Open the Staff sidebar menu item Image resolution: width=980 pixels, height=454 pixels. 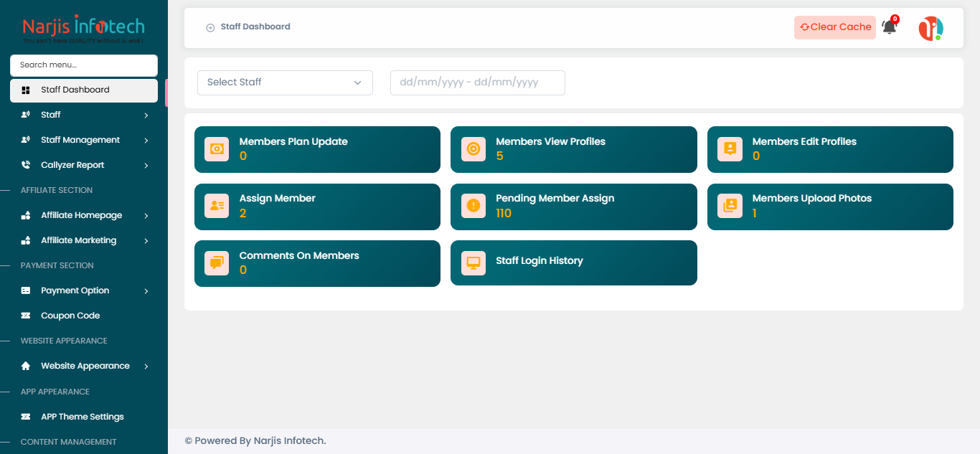84,115
